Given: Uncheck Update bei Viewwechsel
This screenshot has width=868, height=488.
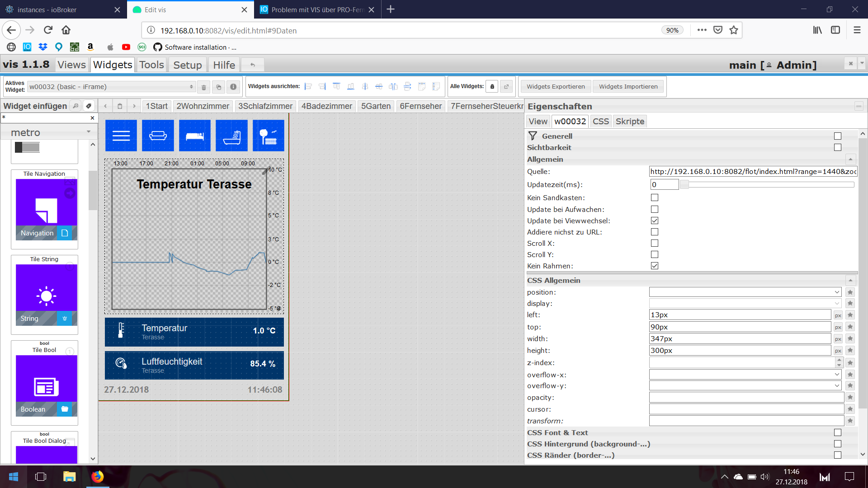Looking at the screenshot, I should tap(655, 221).
